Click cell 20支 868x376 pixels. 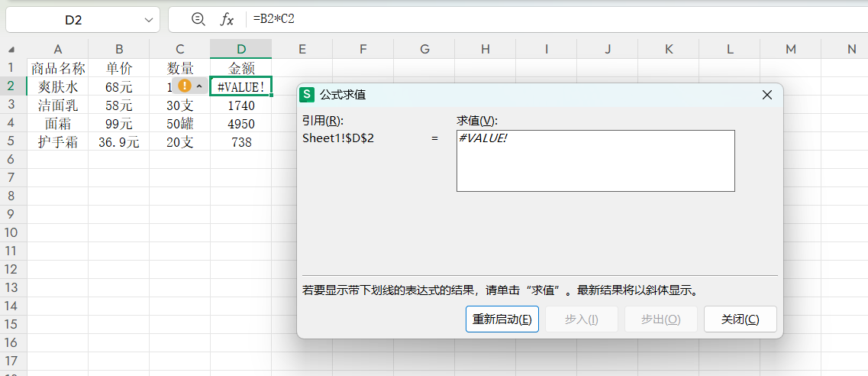(180, 141)
